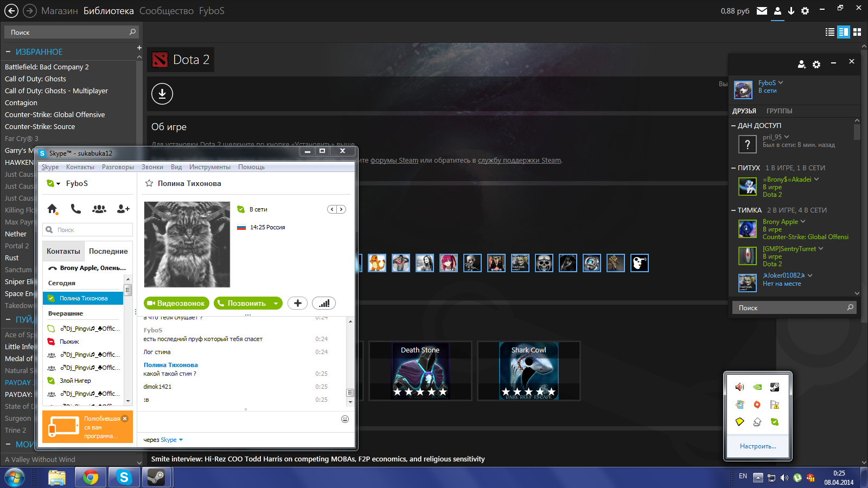Screen dimensions: 868x488
Task: Open Skype menu Разговоры
Action: (x=118, y=167)
